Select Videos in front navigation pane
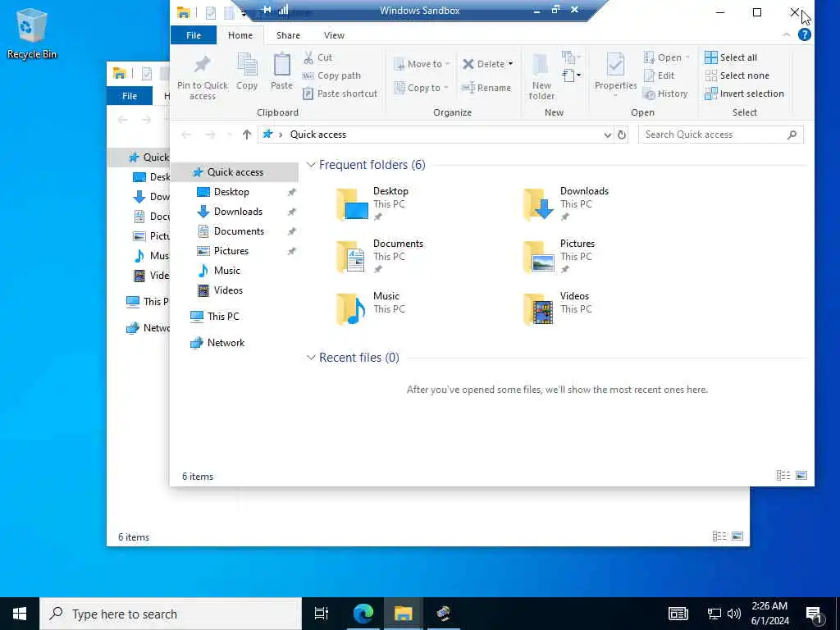840x630 pixels. tap(228, 290)
